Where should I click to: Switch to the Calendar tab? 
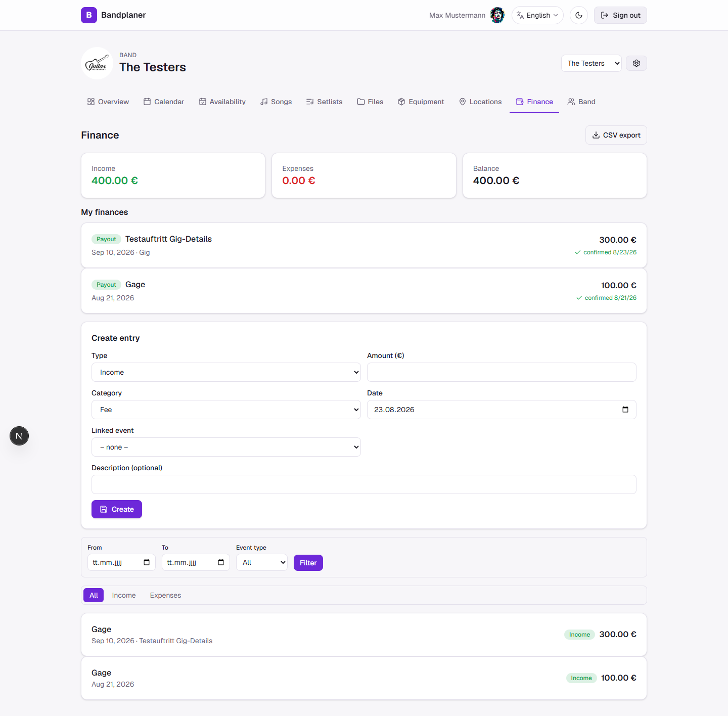point(164,102)
